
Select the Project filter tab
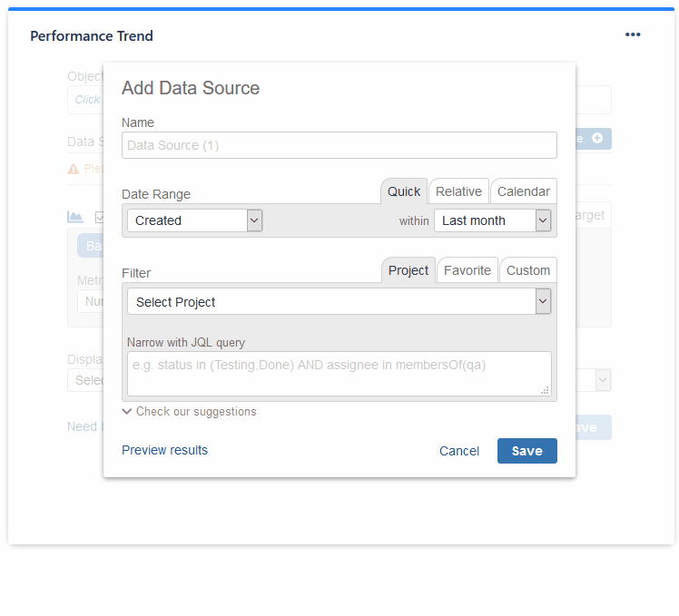(x=408, y=270)
